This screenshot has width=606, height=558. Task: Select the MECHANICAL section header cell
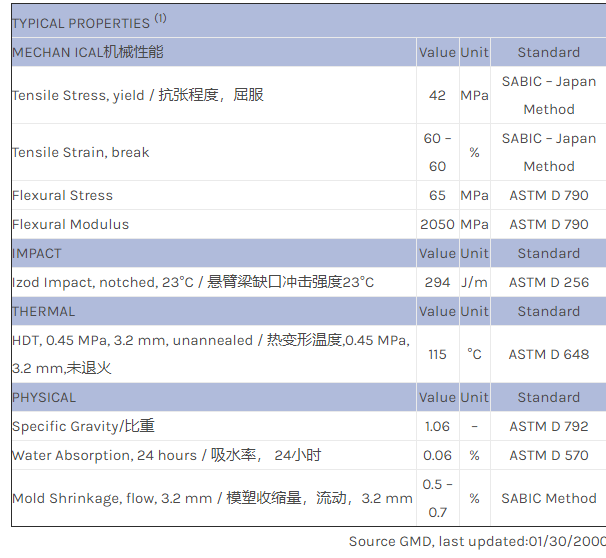click(88, 52)
